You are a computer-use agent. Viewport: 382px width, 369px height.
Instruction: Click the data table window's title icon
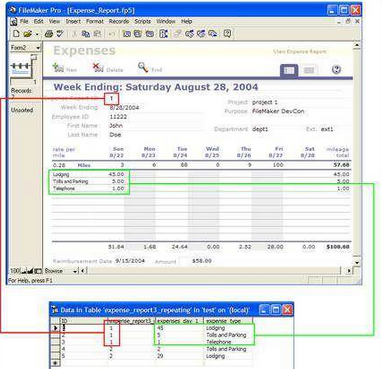(x=55, y=310)
